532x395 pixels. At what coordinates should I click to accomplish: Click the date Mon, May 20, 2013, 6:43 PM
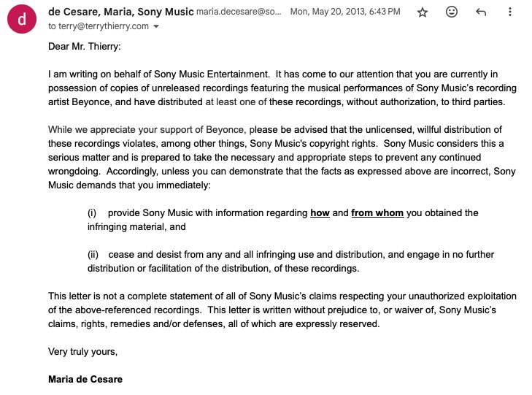(x=345, y=12)
